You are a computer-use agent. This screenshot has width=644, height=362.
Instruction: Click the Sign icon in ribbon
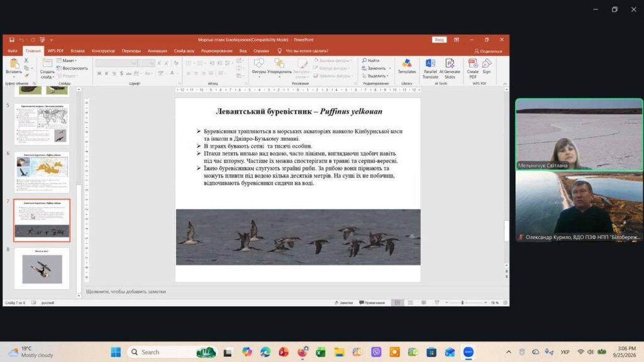(x=487, y=66)
